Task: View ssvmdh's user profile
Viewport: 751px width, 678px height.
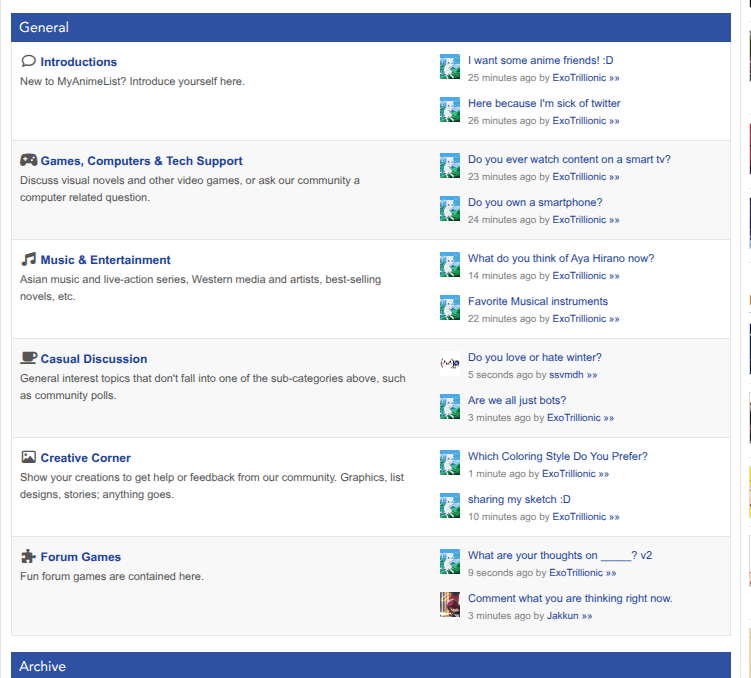Action: (566, 375)
